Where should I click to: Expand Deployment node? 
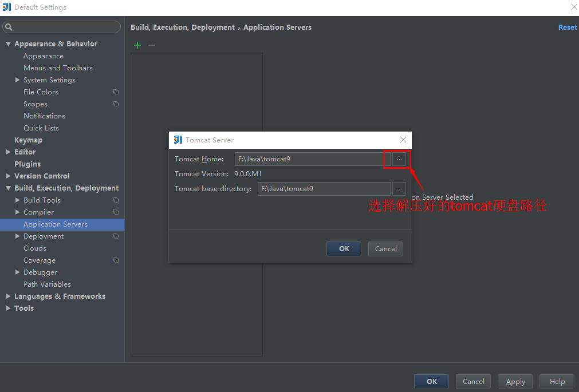click(x=17, y=236)
